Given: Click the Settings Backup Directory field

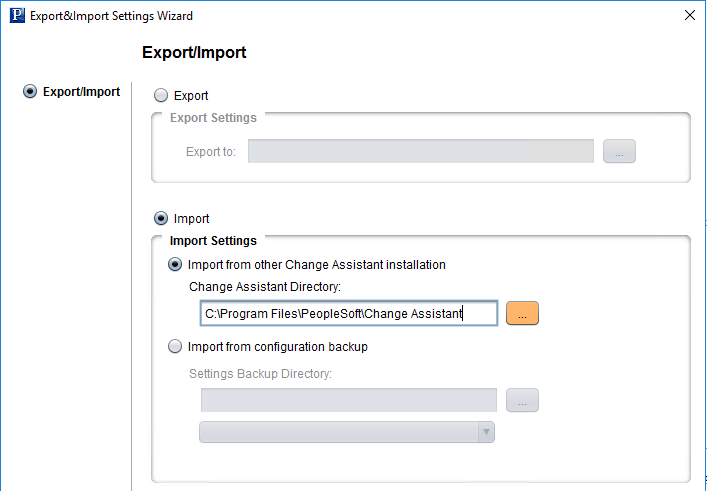Looking at the screenshot, I should click(349, 400).
